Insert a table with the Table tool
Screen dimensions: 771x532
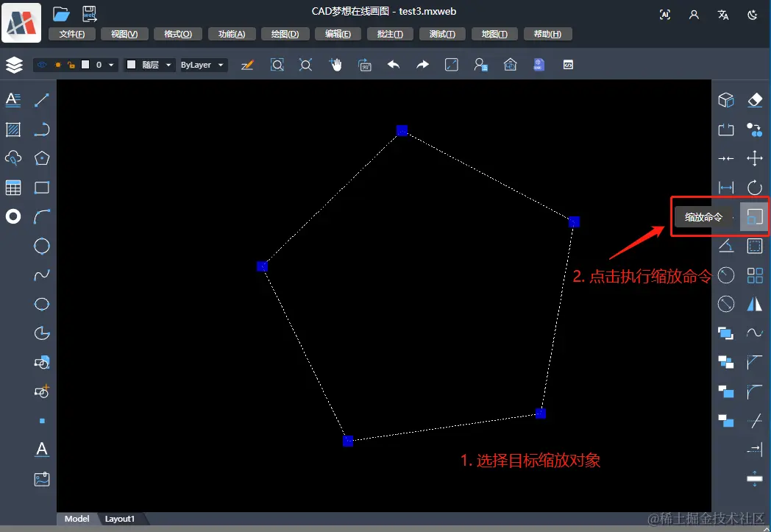point(13,188)
